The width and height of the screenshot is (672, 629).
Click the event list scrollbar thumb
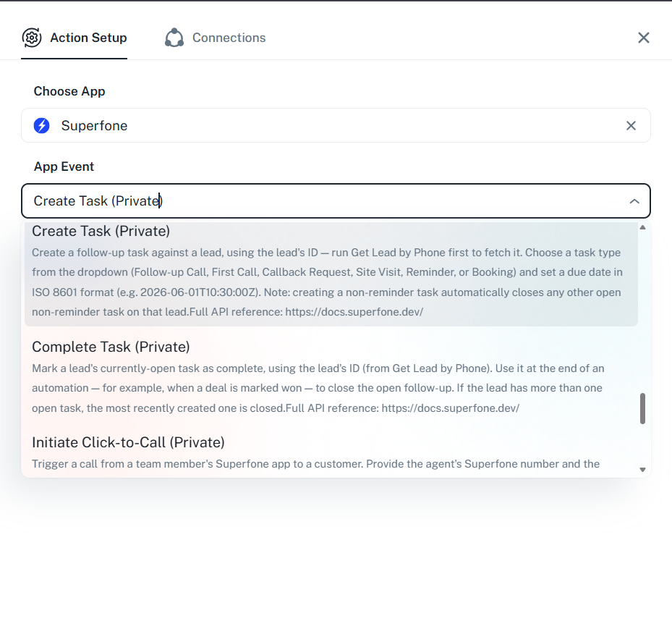pyautogui.click(x=642, y=409)
